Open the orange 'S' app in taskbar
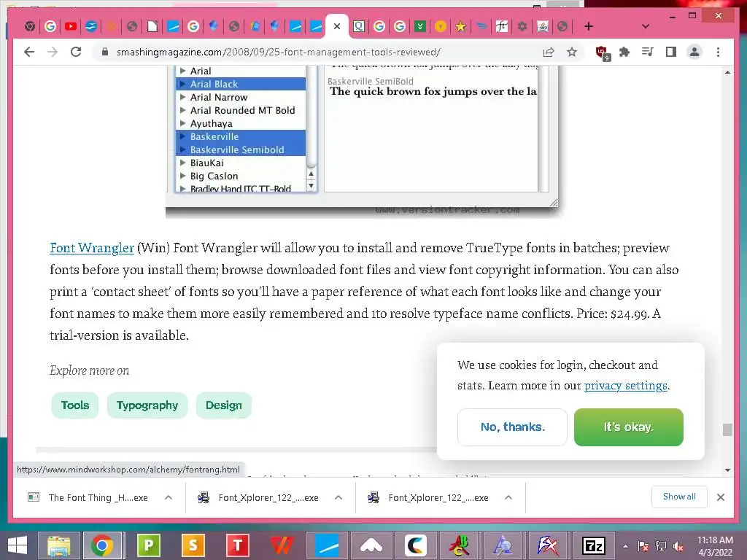The height and width of the screenshot is (560, 747). [x=193, y=545]
